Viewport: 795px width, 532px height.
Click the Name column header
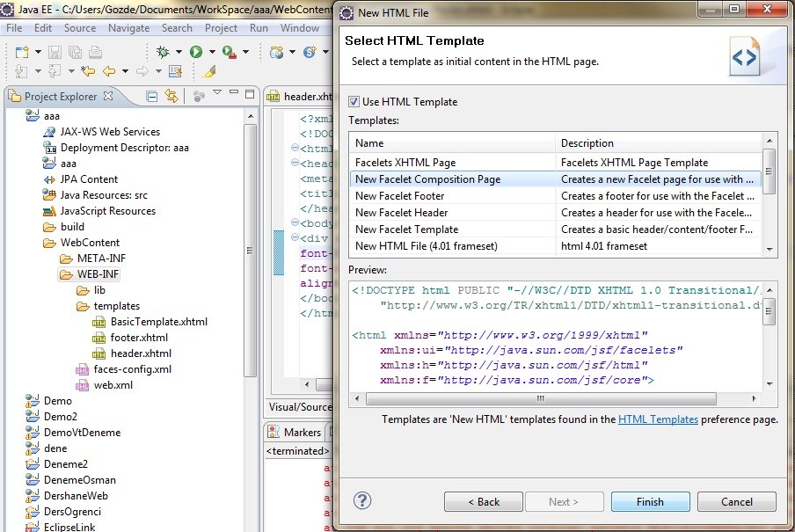453,143
